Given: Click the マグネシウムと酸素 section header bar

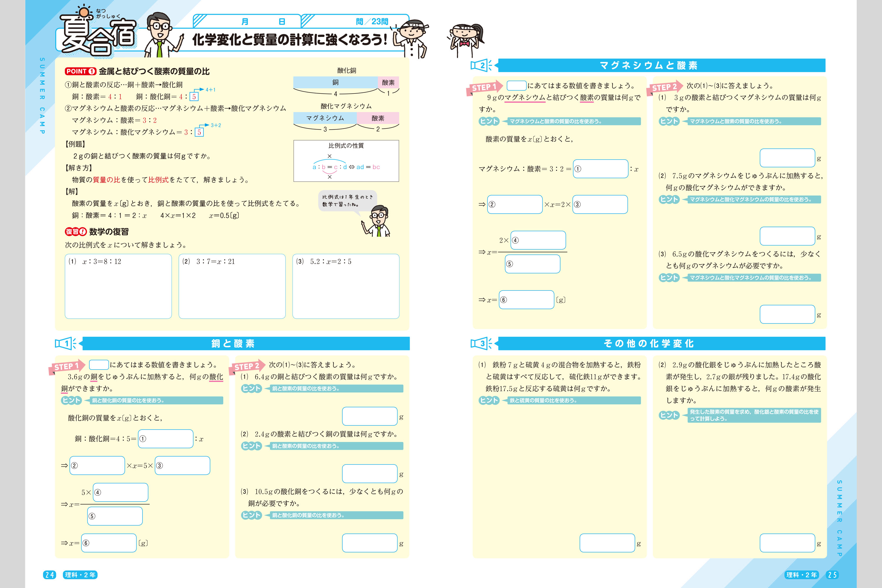Looking at the screenshot, I should pyautogui.click(x=661, y=65).
